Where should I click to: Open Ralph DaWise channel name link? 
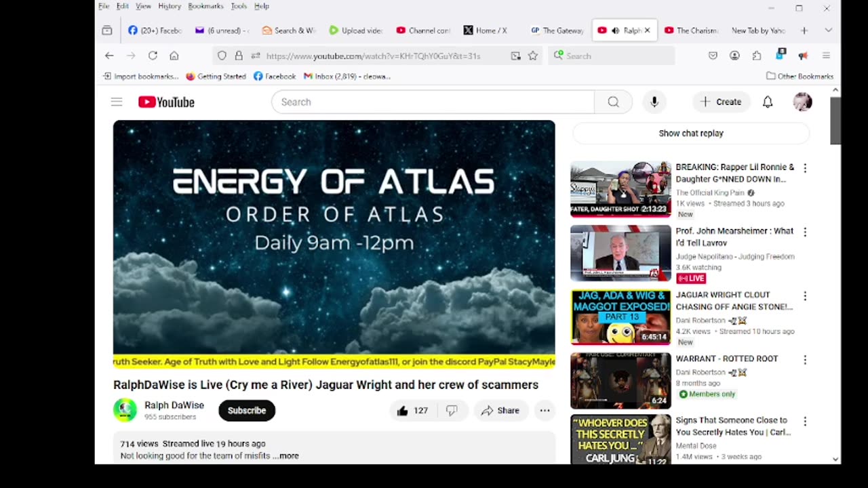coord(174,405)
